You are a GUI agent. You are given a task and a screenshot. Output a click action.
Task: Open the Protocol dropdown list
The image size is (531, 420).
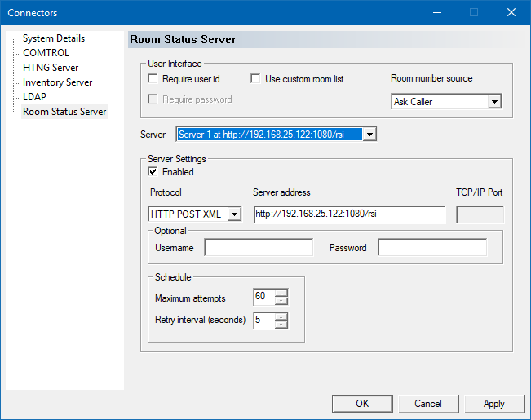click(x=234, y=214)
